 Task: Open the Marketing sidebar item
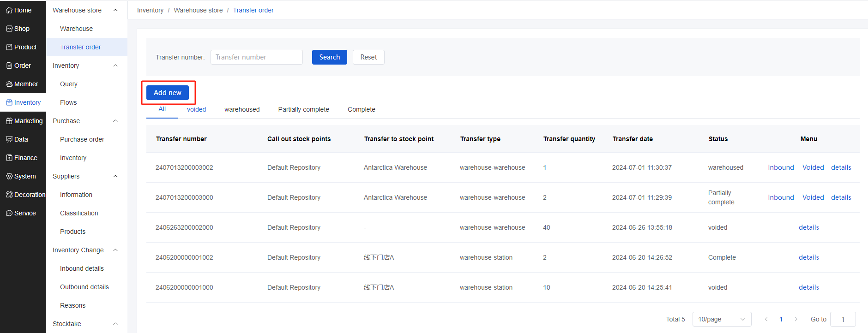[x=23, y=121]
